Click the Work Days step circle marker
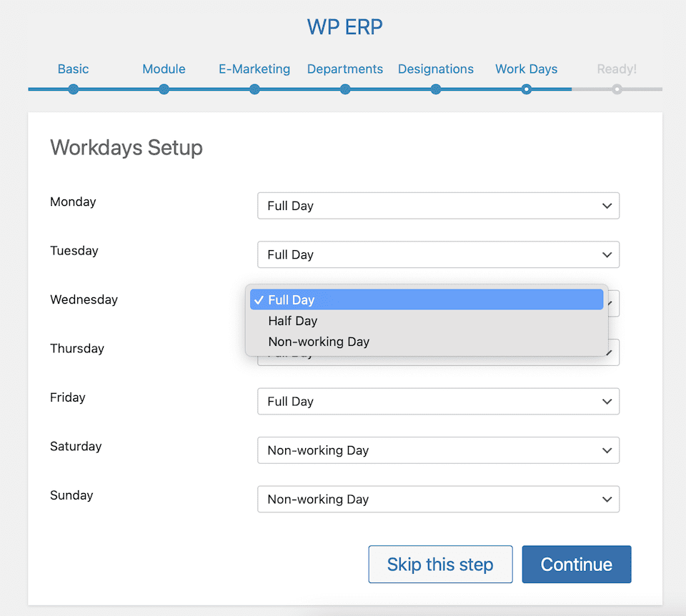The height and width of the screenshot is (616, 686). click(527, 89)
